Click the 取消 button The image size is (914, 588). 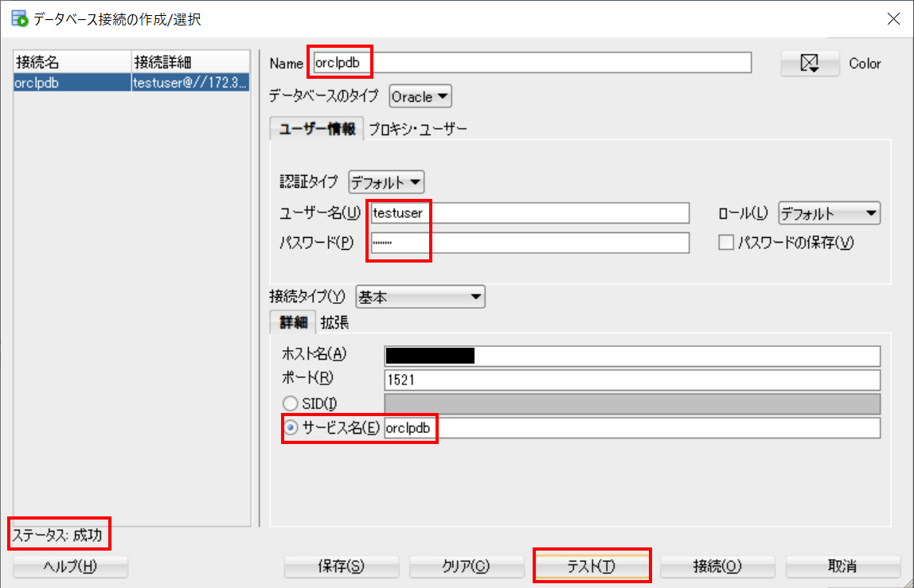843,566
